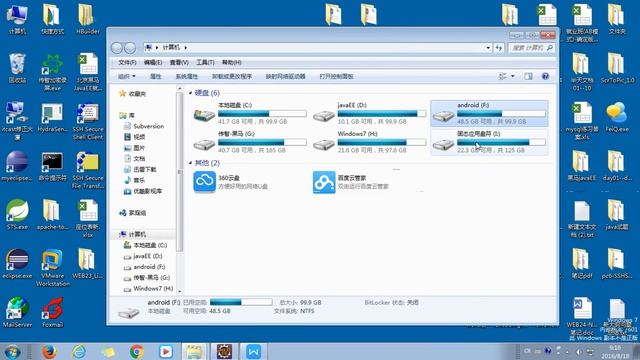Open the HBuilder desktop folder icon
This screenshot has height=360, width=640.
(87, 19)
